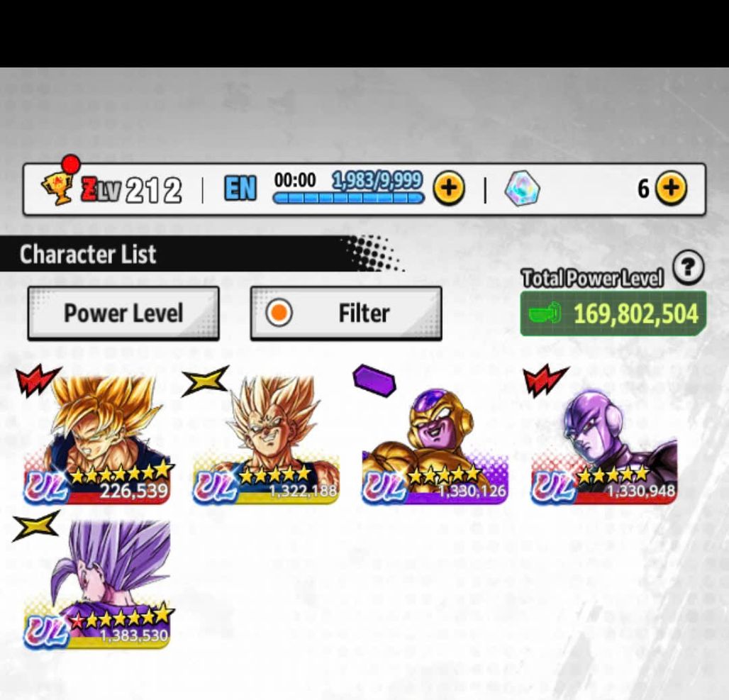Add Chrono Crystals with the plus button

[671, 188]
